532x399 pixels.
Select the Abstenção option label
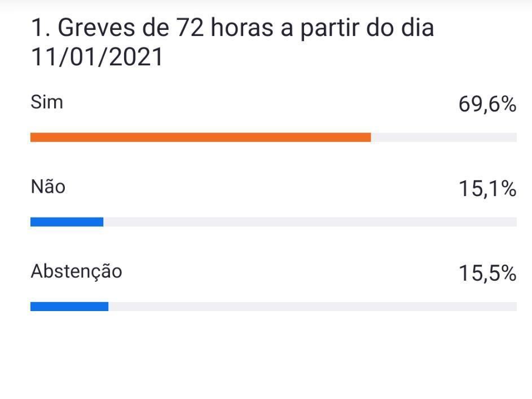pos(76,272)
